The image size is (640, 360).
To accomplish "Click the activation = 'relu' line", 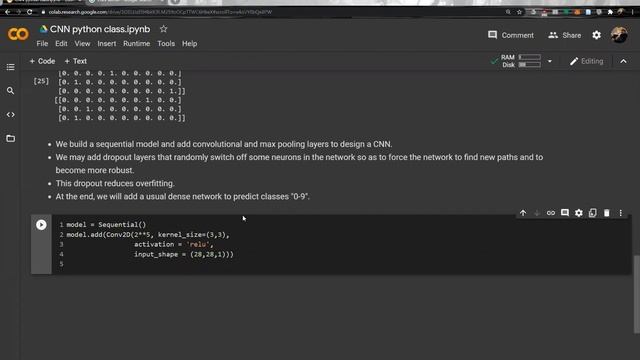I will [x=173, y=244].
